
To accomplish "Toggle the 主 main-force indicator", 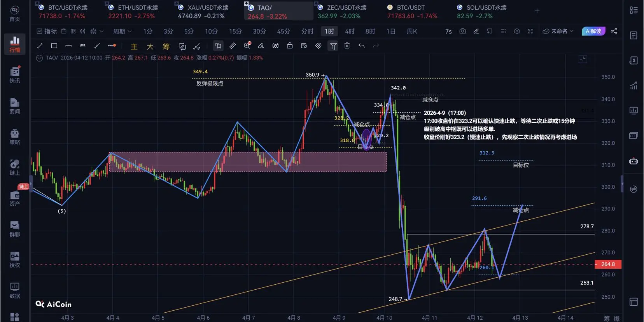I will 134,47.
